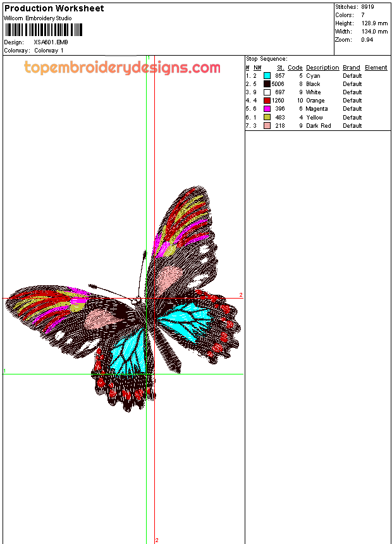This screenshot has width=392, height=544.
Task: Click 'Default' brand in the Dark Red row
Action: (x=352, y=126)
